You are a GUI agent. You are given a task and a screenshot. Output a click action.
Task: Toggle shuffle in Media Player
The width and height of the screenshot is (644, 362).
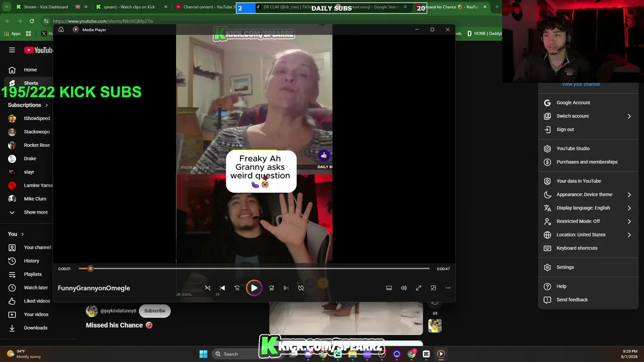click(208, 288)
